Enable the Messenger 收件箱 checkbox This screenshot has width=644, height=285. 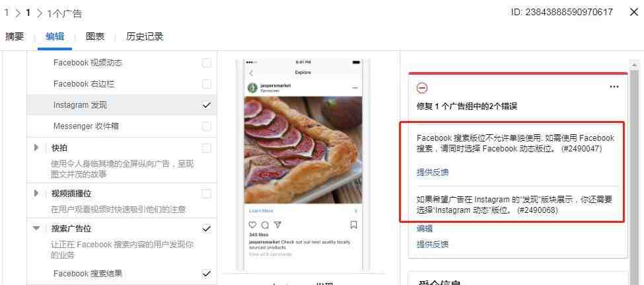207,126
